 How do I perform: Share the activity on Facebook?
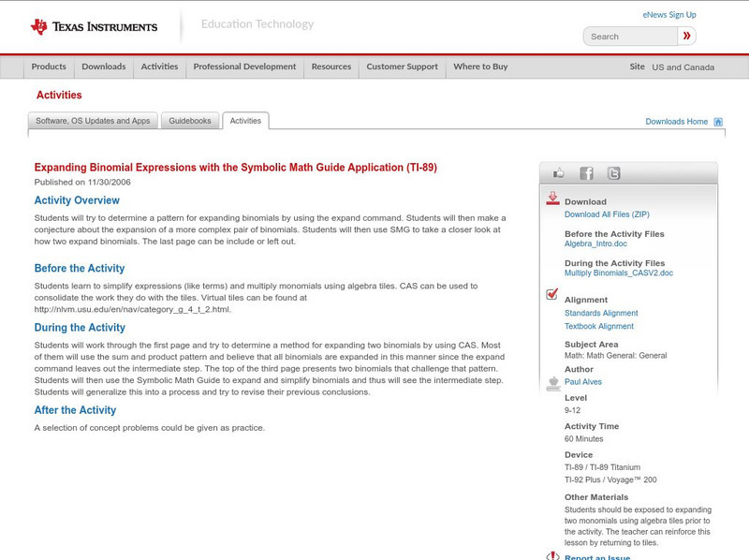point(586,173)
